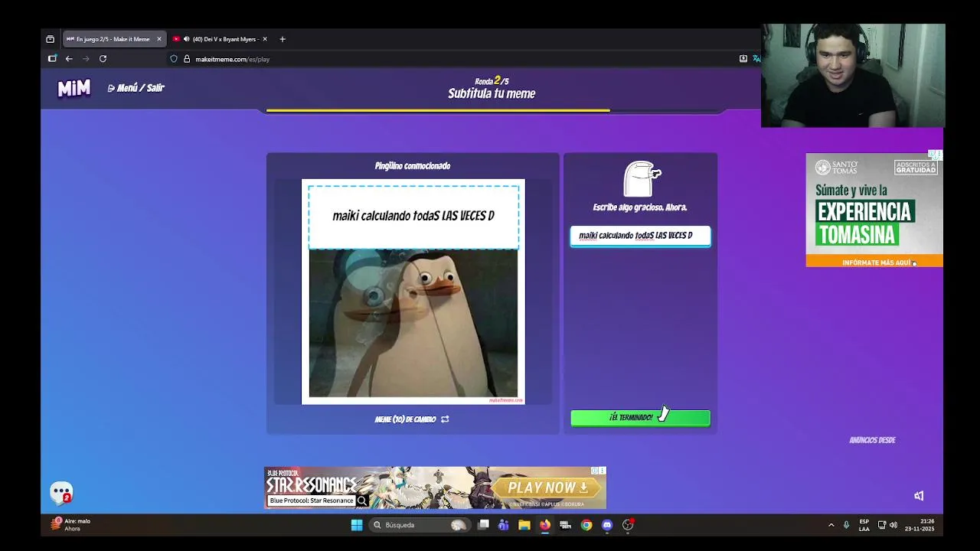
Task: Click the caption text input field
Action: coord(640,236)
